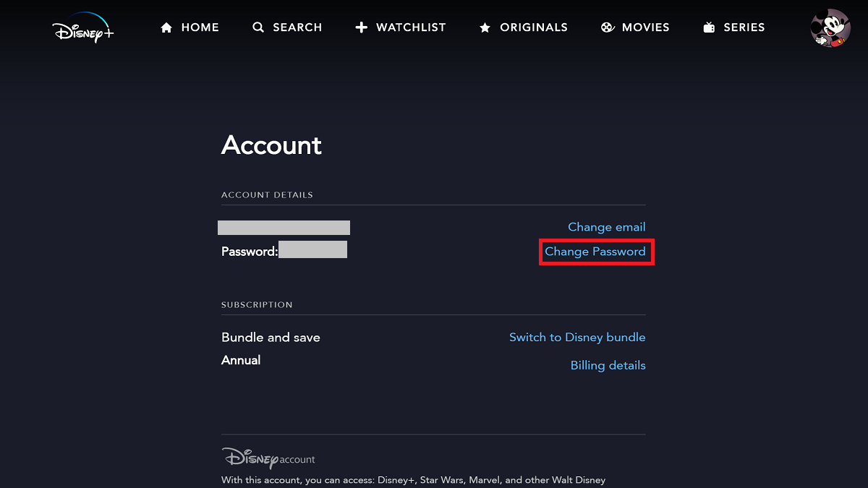The height and width of the screenshot is (488, 868).
Task: Click the 'With this account' description text
Action: pos(413,480)
